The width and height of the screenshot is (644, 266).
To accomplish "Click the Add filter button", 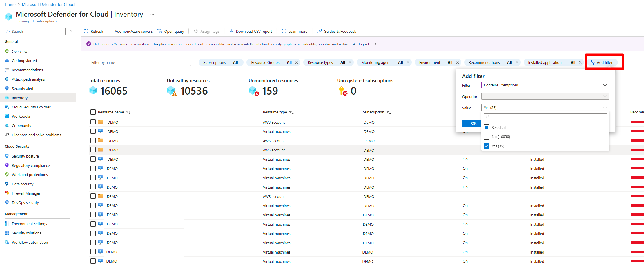I will click(602, 62).
